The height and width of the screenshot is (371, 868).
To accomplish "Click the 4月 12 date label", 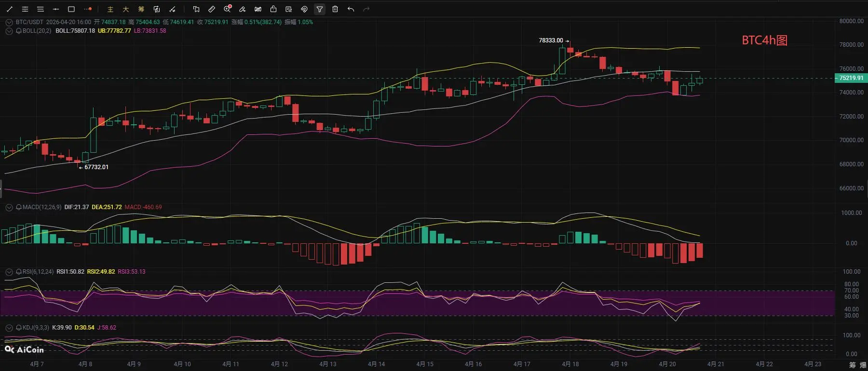I will (279, 364).
